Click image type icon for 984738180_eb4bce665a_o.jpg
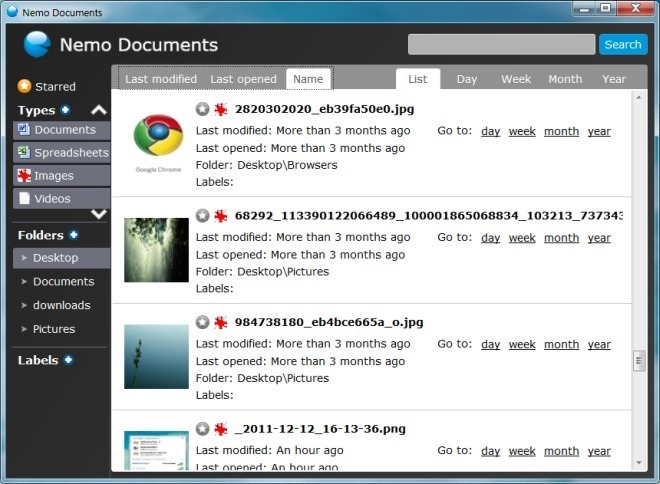The image size is (660, 484). 221,322
